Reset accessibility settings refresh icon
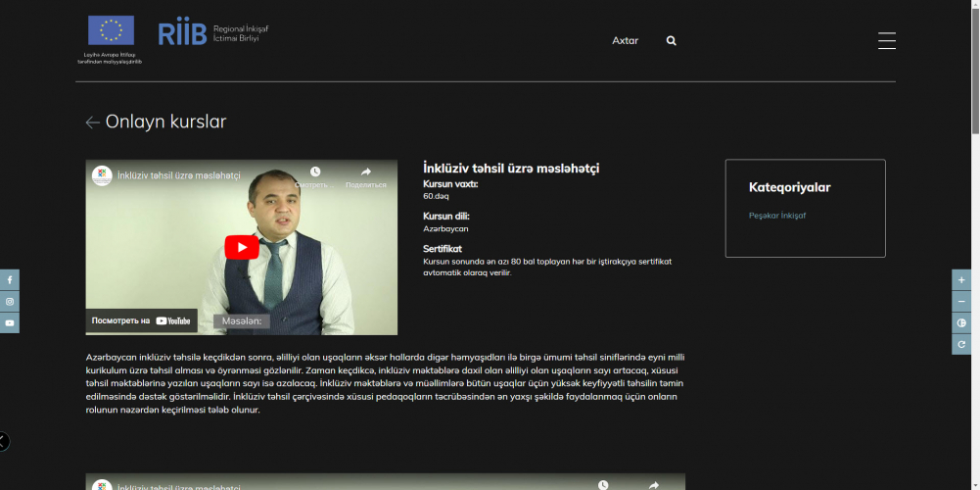 point(961,344)
